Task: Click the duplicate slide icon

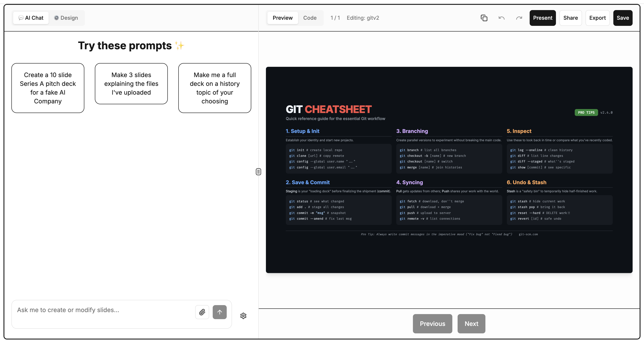Action: tap(484, 18)
